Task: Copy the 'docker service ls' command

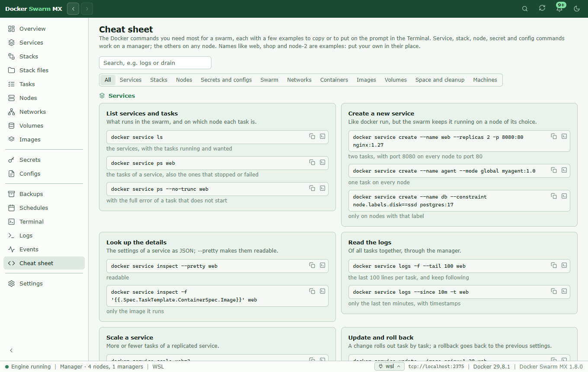Action: (312, 136)
